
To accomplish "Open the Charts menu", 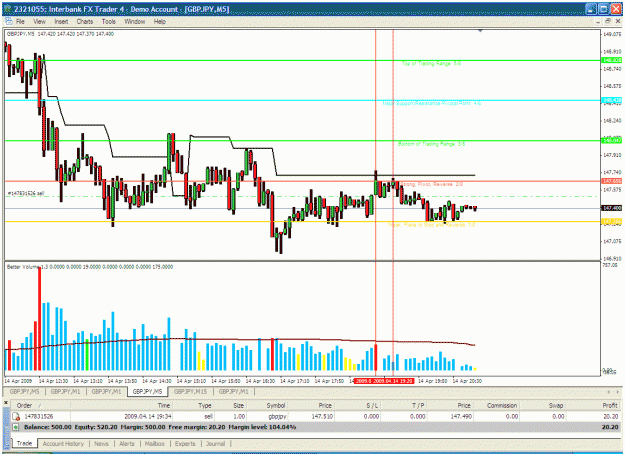I will click(85, 22).
